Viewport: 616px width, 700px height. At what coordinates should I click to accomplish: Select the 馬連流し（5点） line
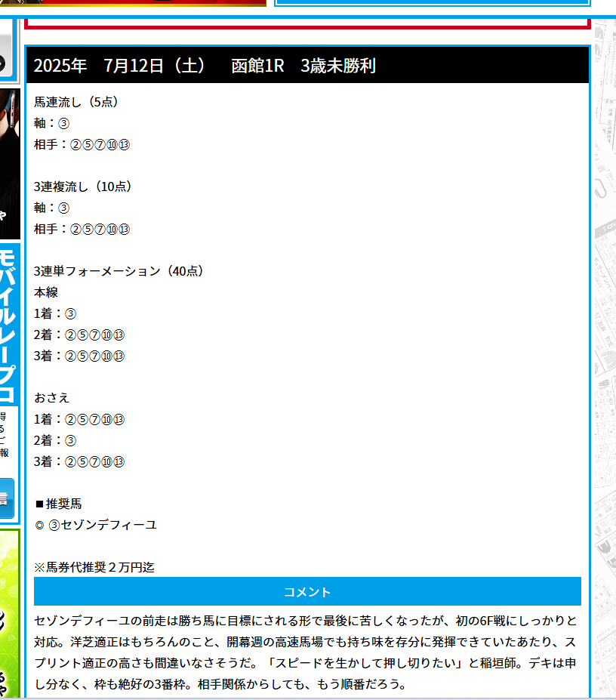pos(76,102)
